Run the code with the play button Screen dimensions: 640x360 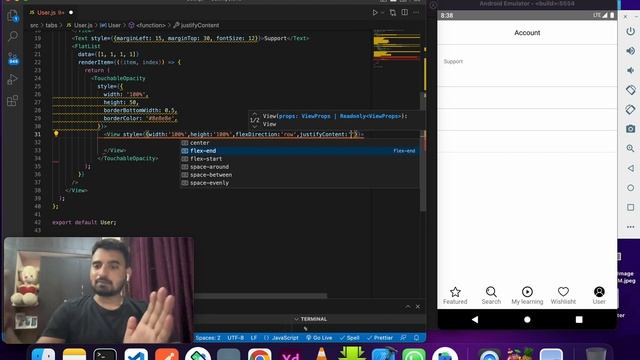tap(375, 13)
